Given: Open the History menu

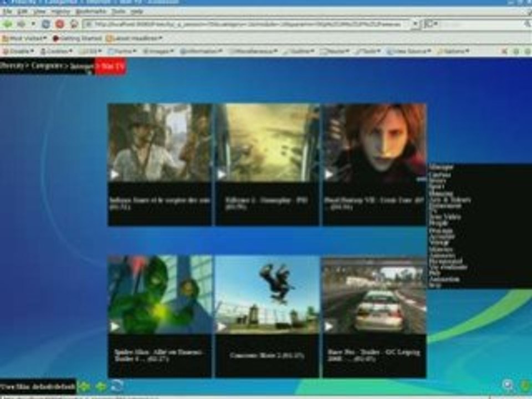Looking at the screenshot, I should tap(61, 12).
